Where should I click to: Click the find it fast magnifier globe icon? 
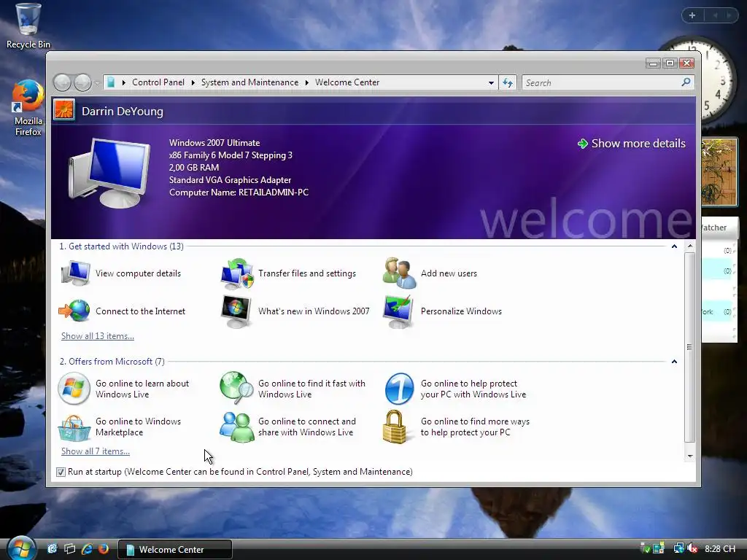237,388
